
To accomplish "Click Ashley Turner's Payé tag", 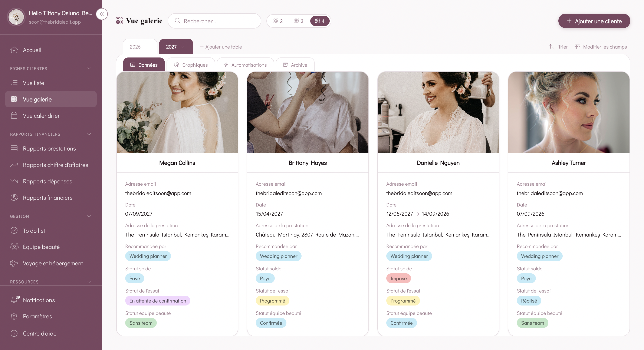I will point(526,278).
